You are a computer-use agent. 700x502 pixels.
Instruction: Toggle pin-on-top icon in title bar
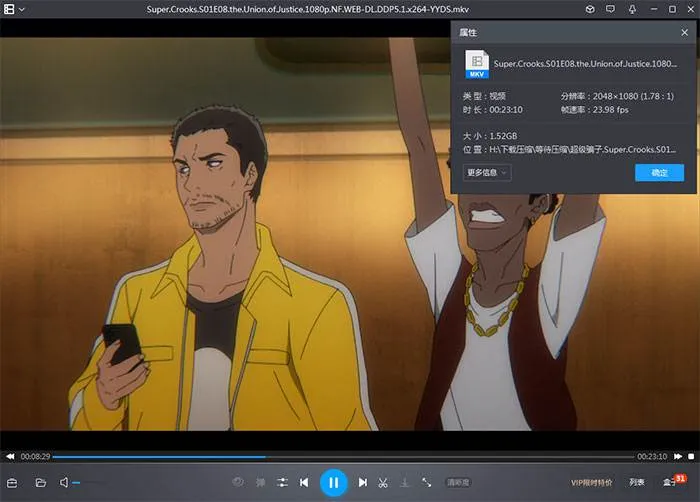click(632, 9)
